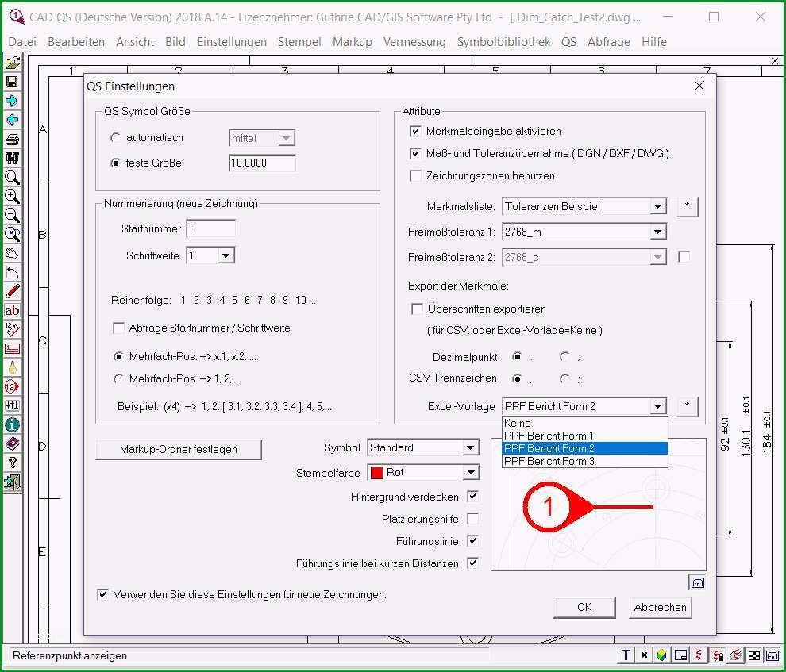This screenshot has width=786, height=672.
Task: Click 'Markup-Ordner festlegen' button
Action: 179,449
